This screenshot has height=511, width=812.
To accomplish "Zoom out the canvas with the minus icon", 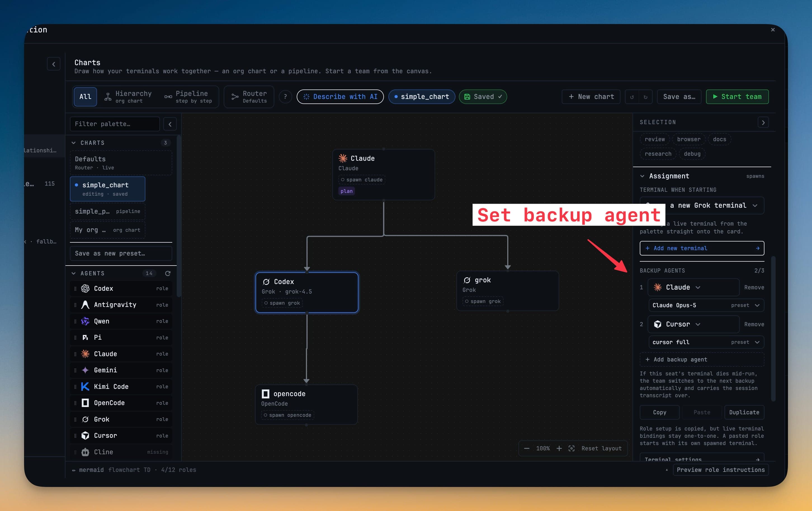I will (x=527, y=448).
